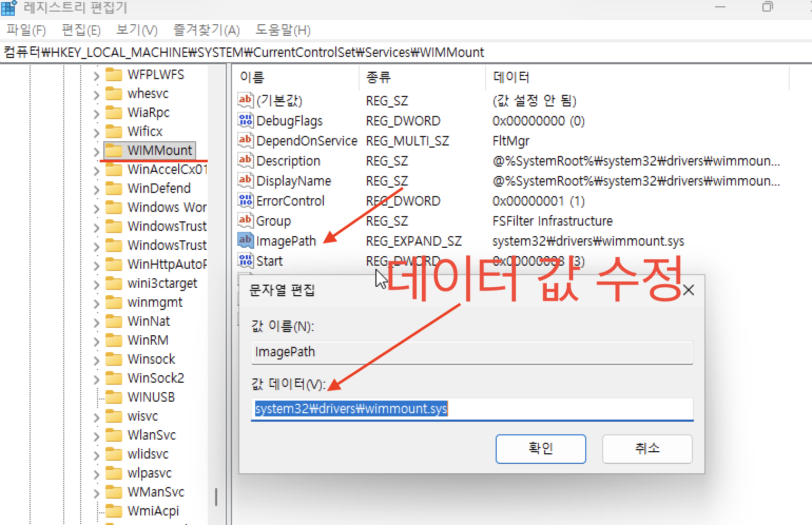Click the ErrorControl binary value icon
Image resolution: width=812 pixels, height=525 pixels.
(x=245, y=200)
